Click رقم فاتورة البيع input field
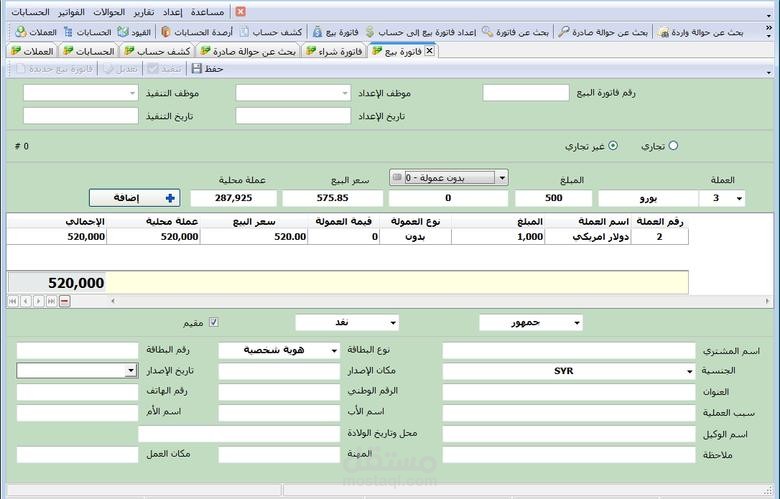Image resolution: width=780 pixels, height=499 pixels. coord(526,93)
